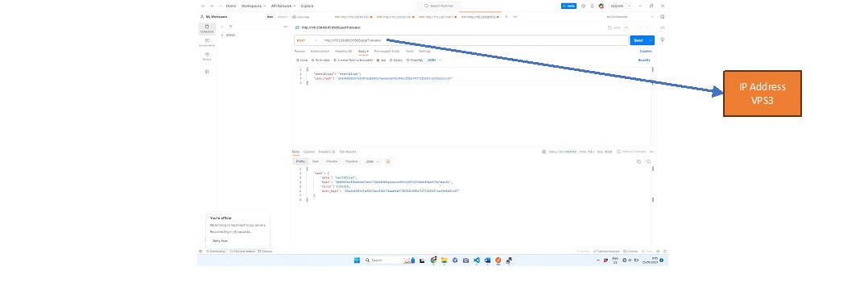Screen dimensions: 868x304
Task: Click the request URL input field
Action: pos(475,40)
